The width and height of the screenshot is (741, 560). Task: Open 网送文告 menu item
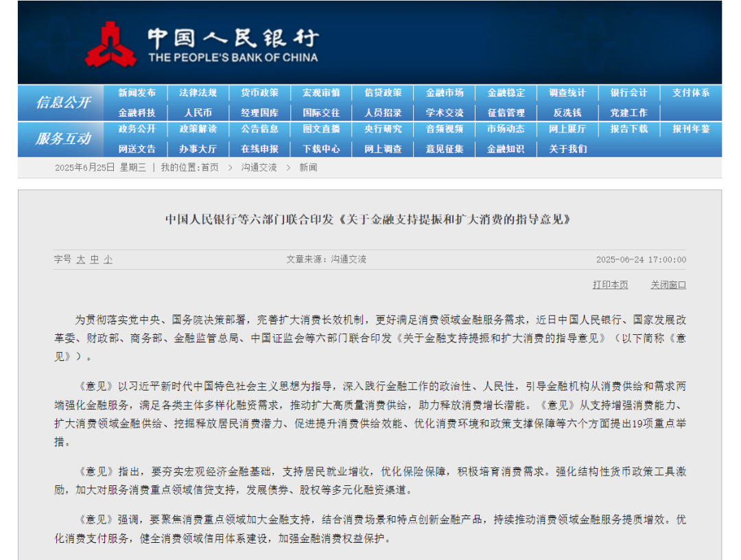(x=137, y=149)
